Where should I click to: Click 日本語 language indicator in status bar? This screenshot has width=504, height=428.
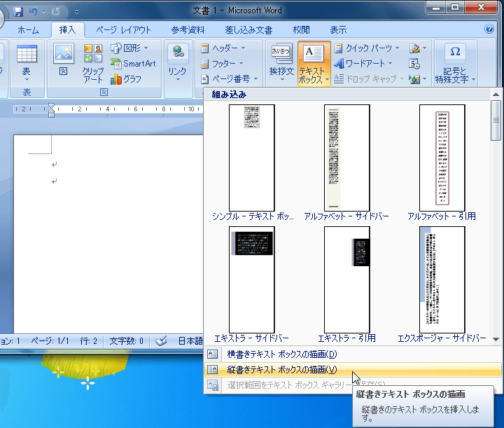click(190, 341)
